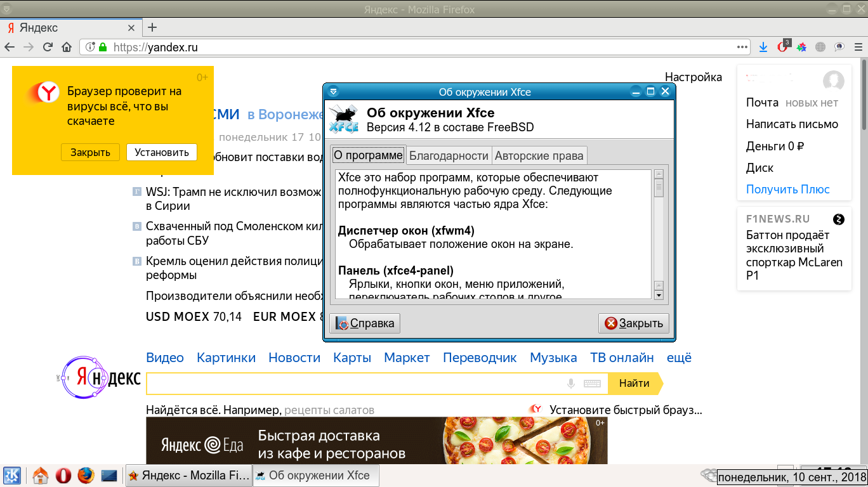The width and height of the screenshot is (868, 487).
Task: Switch to the О программе tab
Action: click(368, 155)
